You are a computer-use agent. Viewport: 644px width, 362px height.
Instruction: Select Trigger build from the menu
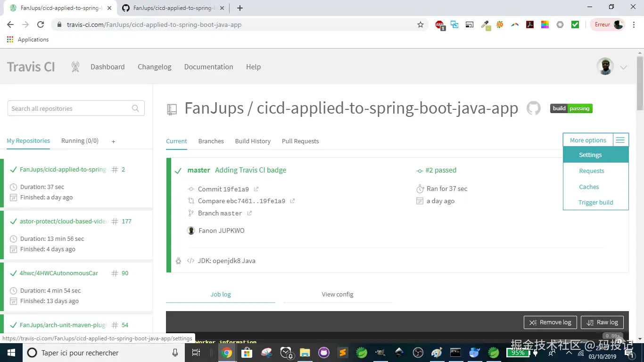pyautogui.click(x=596, y=202)
